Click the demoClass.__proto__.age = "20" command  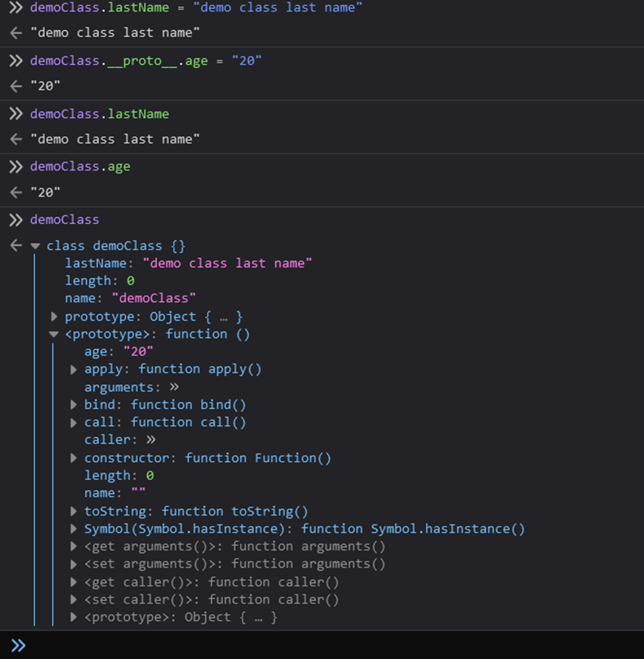point(146,61)
